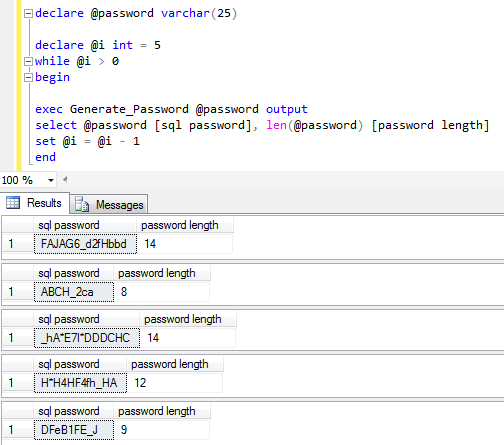Select row 1 header of FAJAG6_d2fHbbd row
The width and height of the screenshot is (504, 445).
tap(18, 244)
